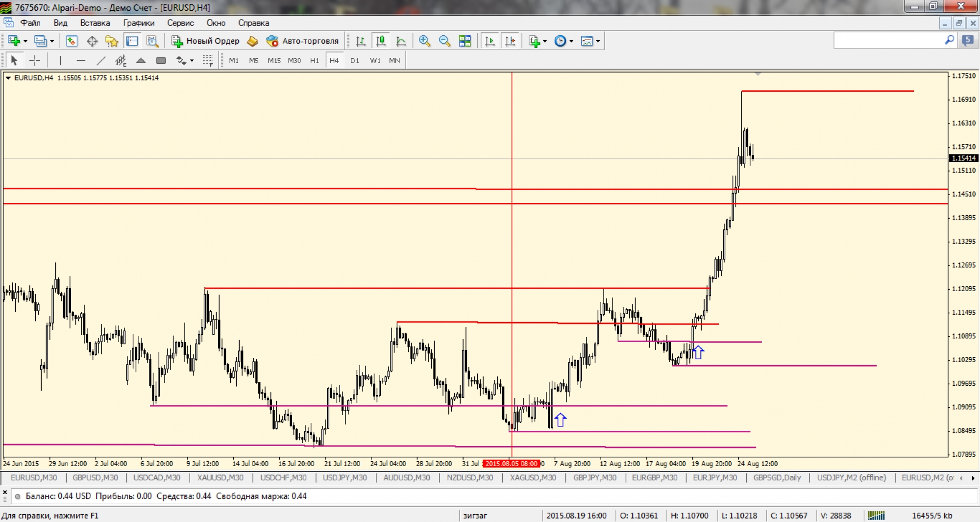Open the Tile Windows layout icon
Screen dimensions: 980x522
tap(465, 41)
